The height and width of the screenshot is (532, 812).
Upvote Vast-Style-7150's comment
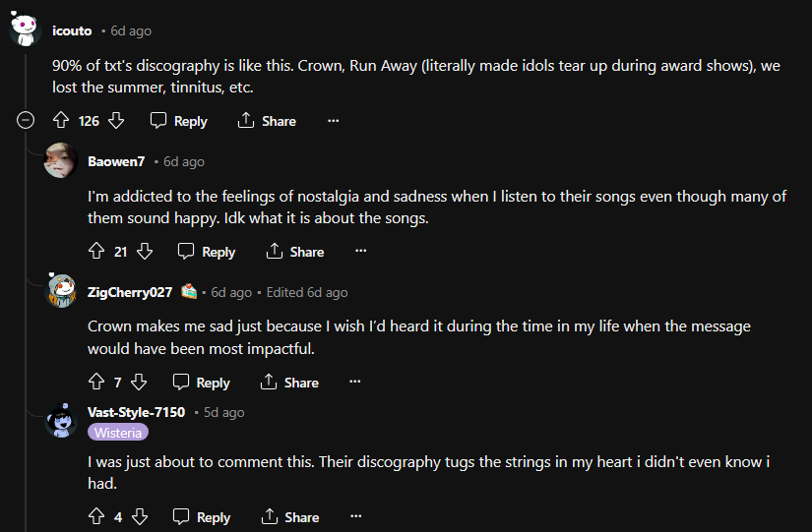pyautogui.click(x=96, y=516)
